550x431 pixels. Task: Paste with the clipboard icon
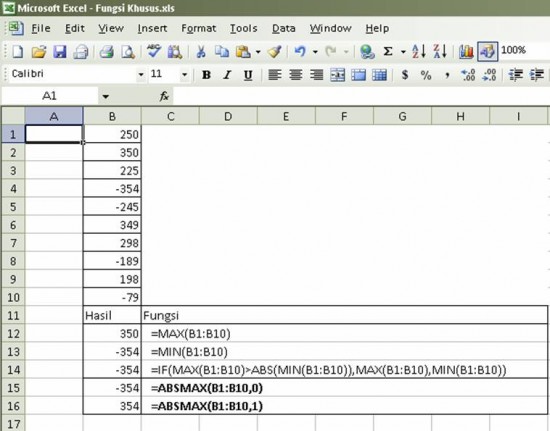pyautogui.click(x=243, y=52)
